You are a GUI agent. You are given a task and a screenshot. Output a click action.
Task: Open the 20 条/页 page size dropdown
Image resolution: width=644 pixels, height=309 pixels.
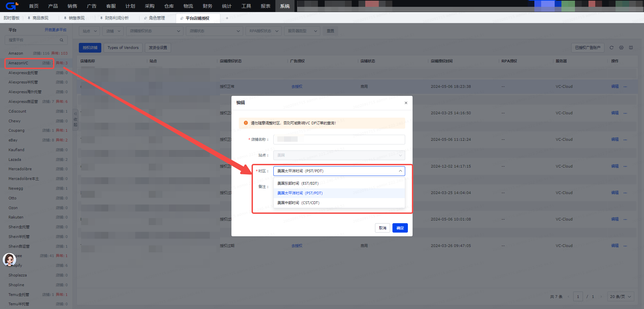(x=621, y=297)
